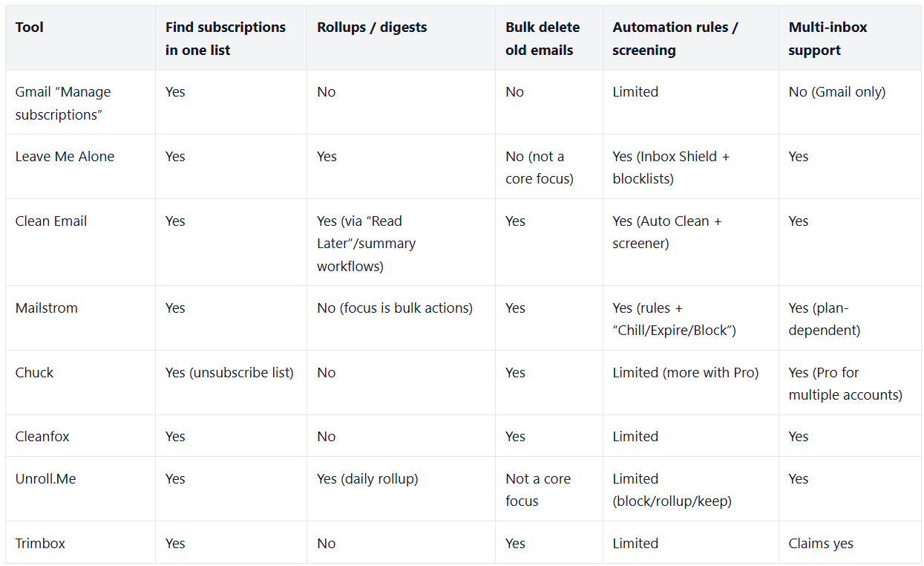Click the "Mailstrom" tool name cell

click(46, 308)
